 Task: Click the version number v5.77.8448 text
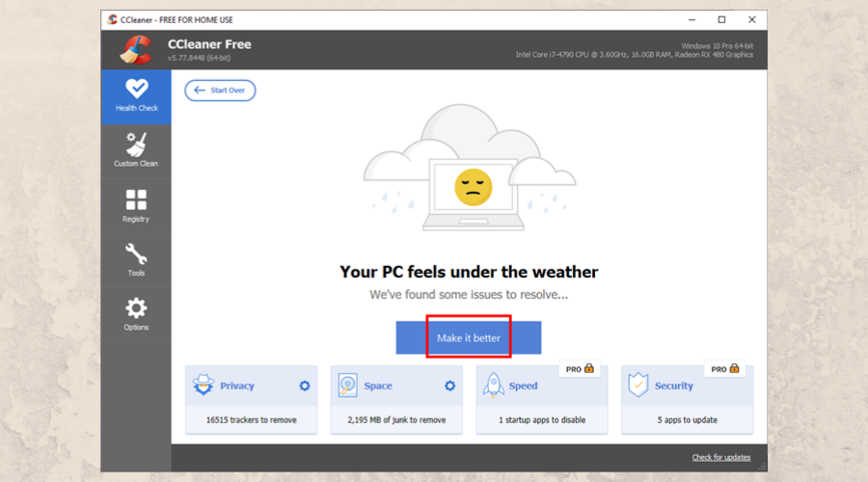200,58
